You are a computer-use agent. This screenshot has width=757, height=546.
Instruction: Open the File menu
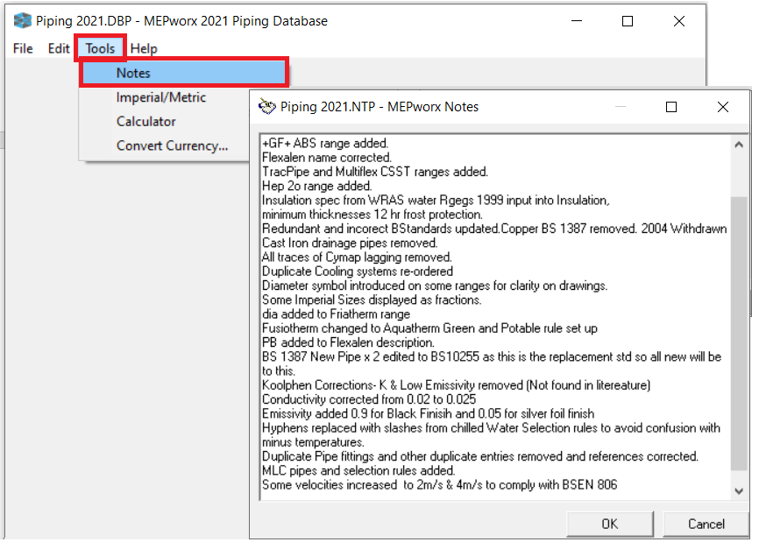[23, 48]
